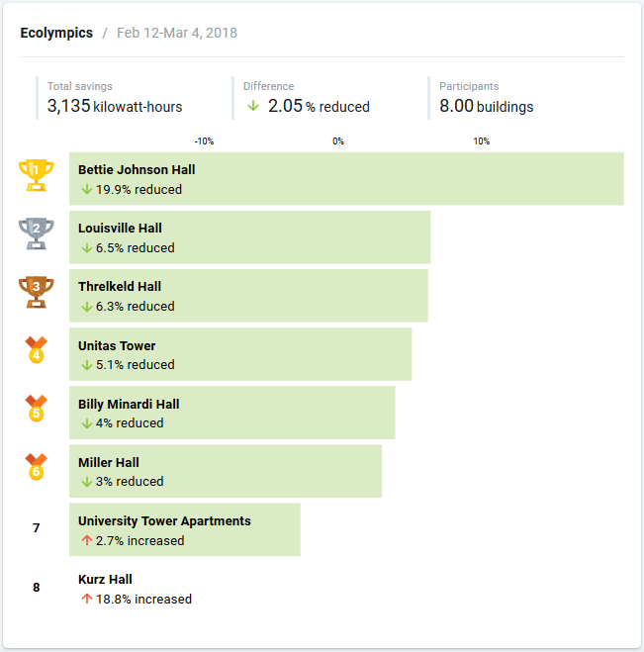This screenshot has width=644, height=652.
Task: Click the Miller Hall result row
Action: 226,471
